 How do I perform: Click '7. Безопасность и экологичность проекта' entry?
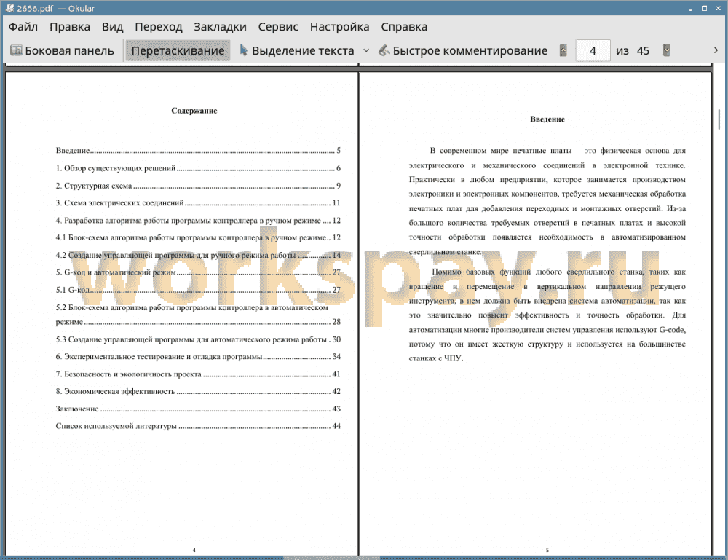pos(198,374)
